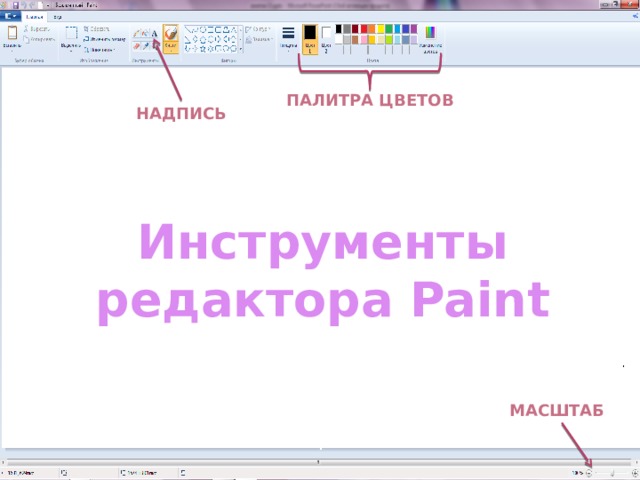Click the Изменить размер resize button
This screenshot has height=480, width=640.
104,39
